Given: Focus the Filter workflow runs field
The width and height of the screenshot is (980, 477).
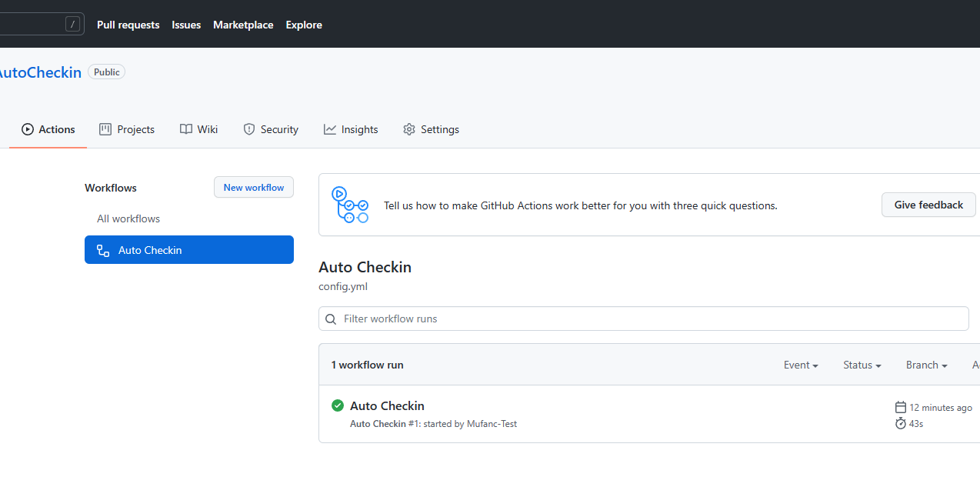Looking at the screenshot, I should (644, 319).
